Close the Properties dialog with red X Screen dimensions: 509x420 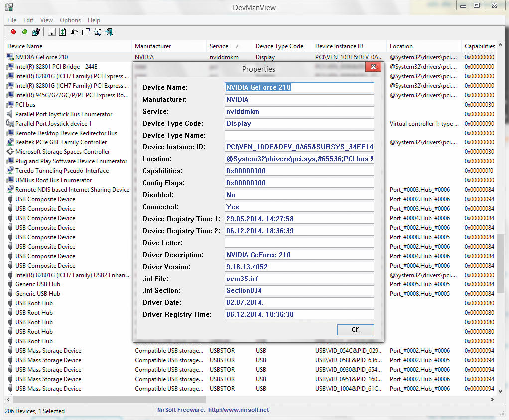click(374, 67)
